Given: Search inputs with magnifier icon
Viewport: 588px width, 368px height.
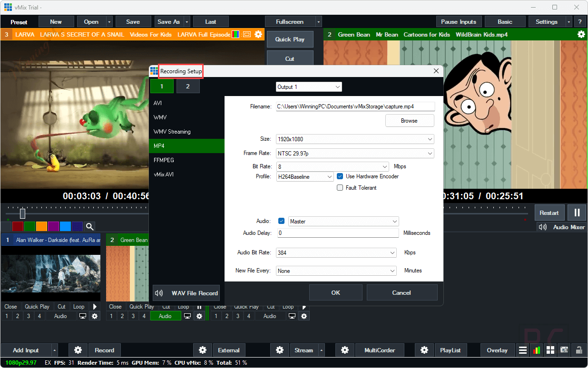Looking at the screenshot, I should point(89,227).
